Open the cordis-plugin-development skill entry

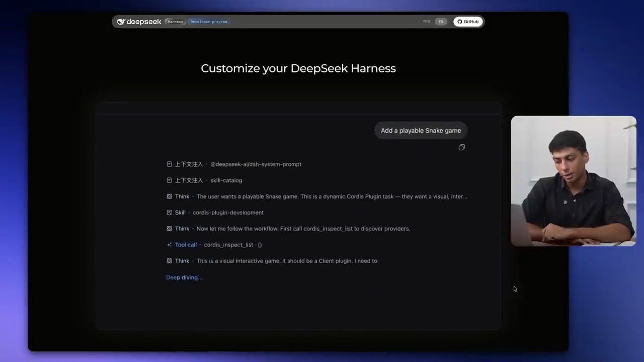tap(215, 213)
